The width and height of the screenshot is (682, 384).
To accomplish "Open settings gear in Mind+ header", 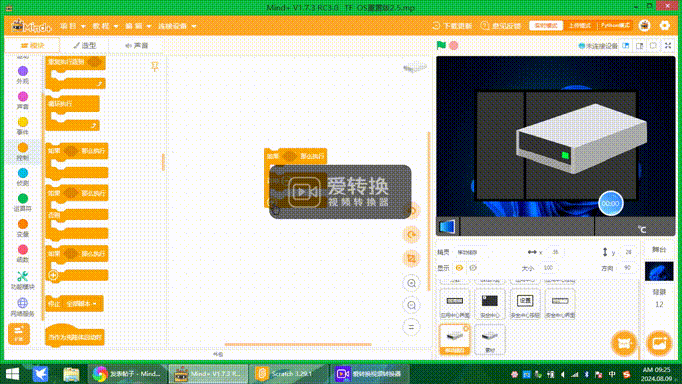I will pos(665,26).
